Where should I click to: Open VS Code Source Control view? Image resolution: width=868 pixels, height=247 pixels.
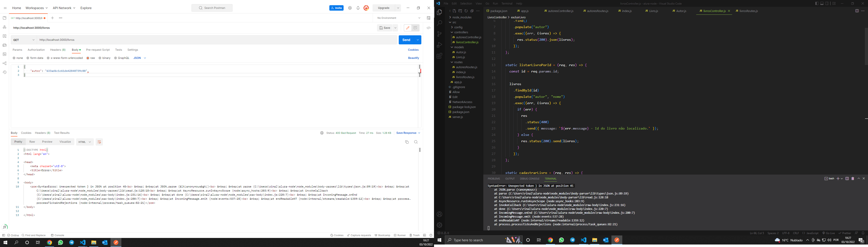tap(439, 34)
